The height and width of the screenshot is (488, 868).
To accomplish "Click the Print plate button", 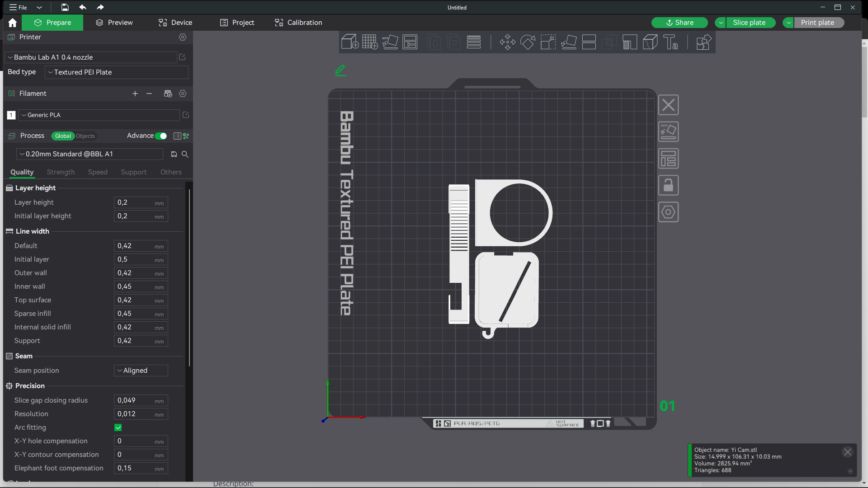I will 819,23.
